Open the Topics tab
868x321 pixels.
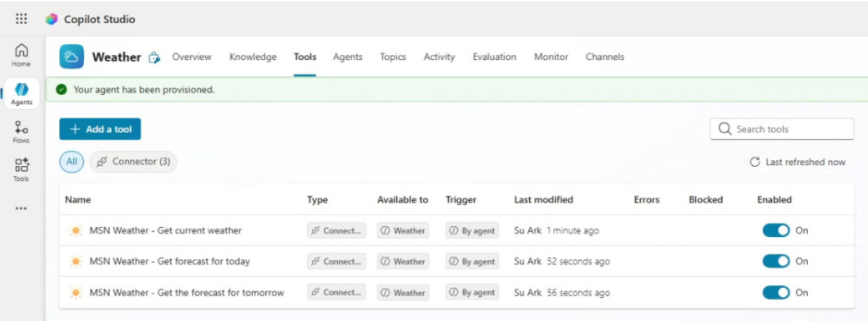tap(393, 57)
